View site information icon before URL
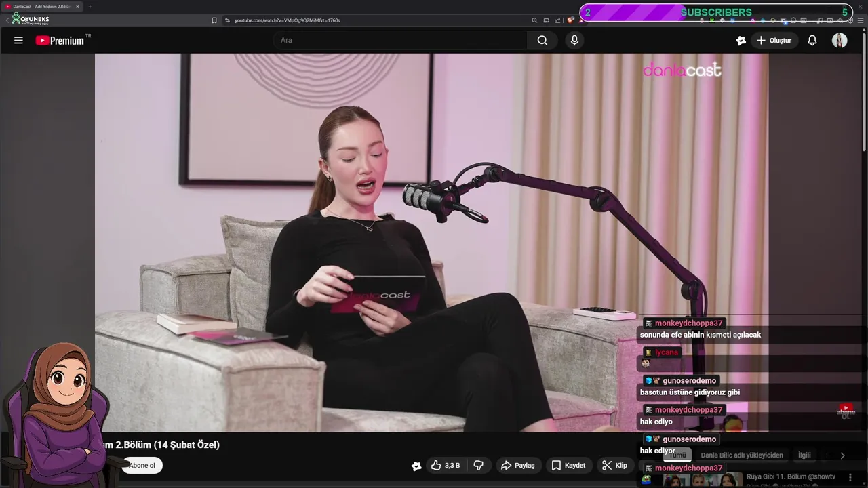The image size is (868, 488). tap(227, 20)
